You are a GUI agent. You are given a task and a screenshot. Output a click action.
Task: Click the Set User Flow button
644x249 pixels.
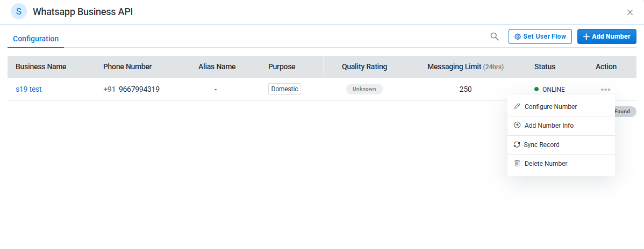(x=540, y=36)
